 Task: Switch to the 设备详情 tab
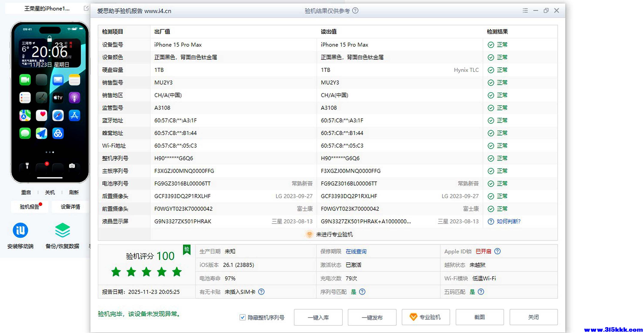pyautogui.click(x=70, y=207)
